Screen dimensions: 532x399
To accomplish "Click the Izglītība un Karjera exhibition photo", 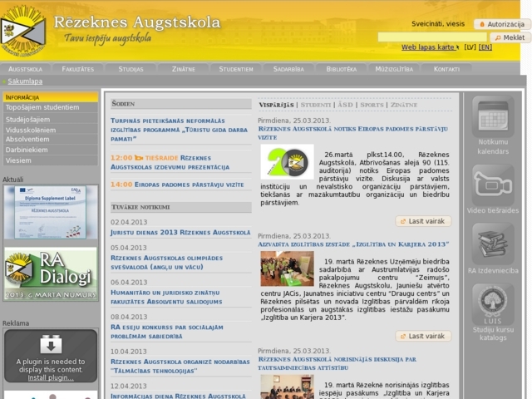I will [x=287, y=268].
